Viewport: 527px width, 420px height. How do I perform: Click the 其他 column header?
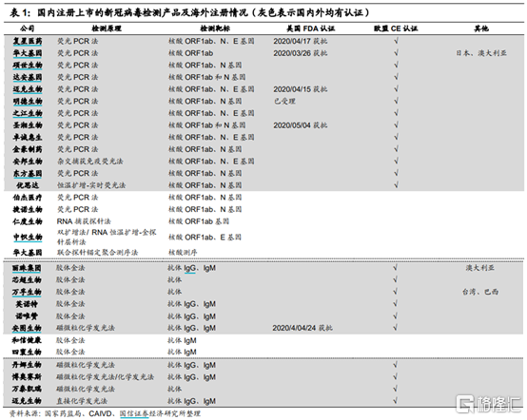481,29
